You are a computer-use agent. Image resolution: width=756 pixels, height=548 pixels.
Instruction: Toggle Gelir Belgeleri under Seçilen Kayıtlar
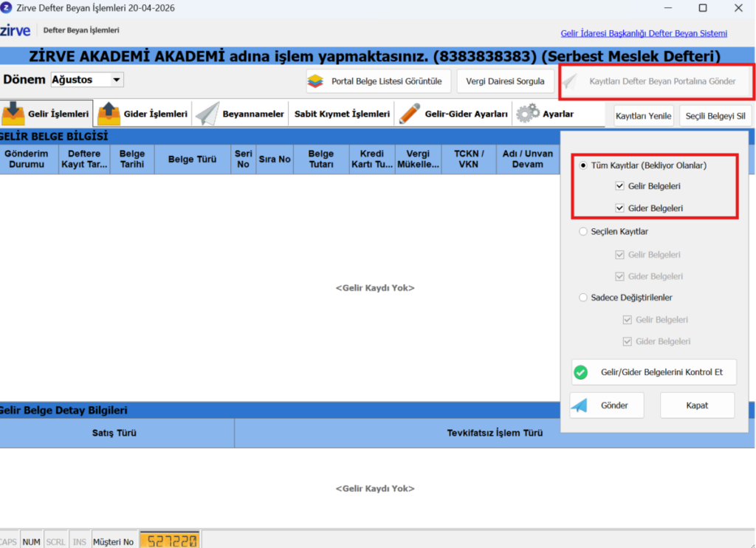coord(619,255)
